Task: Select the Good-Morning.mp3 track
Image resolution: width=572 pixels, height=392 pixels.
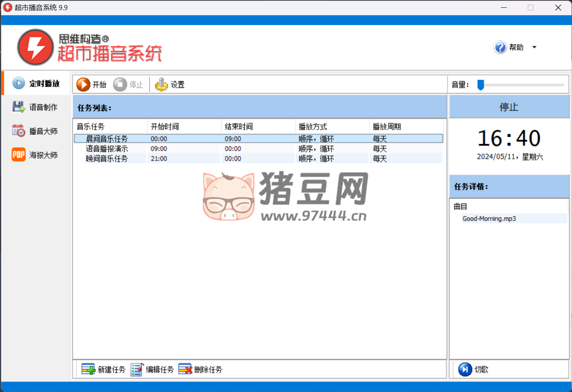Action: point(489,219)
